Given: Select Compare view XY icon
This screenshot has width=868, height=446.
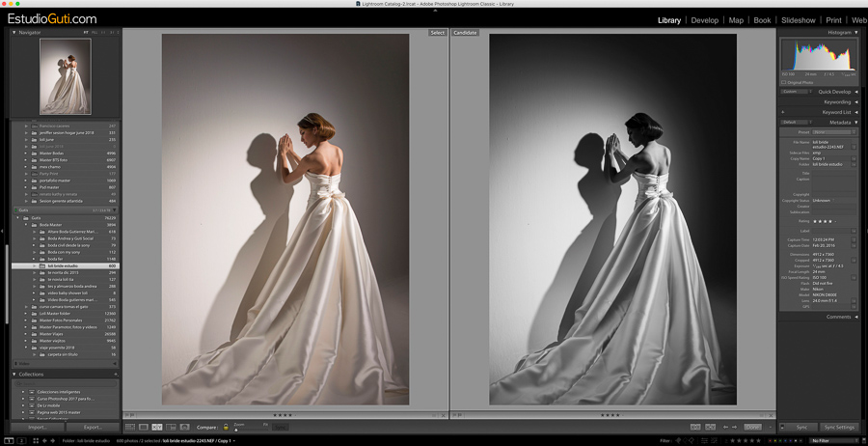Looking at the screenshot, I should 157,427.
